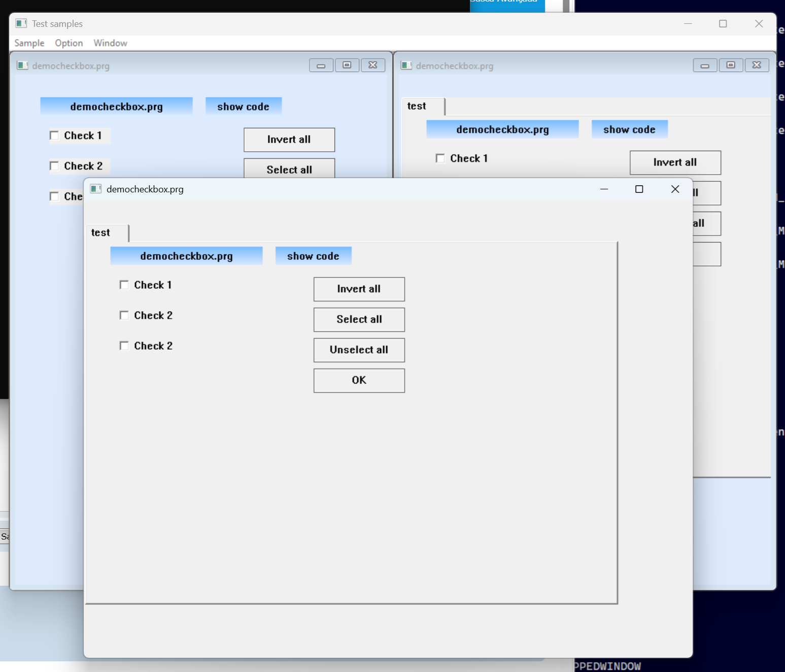785x672 pixels.
Task: Click democheckbox.prg label in front window
Action: (x=186, y=256)
